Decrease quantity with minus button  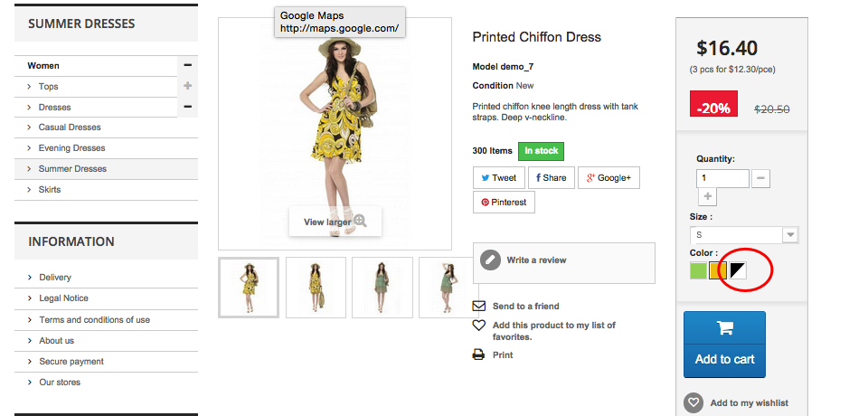click(760, 178)
